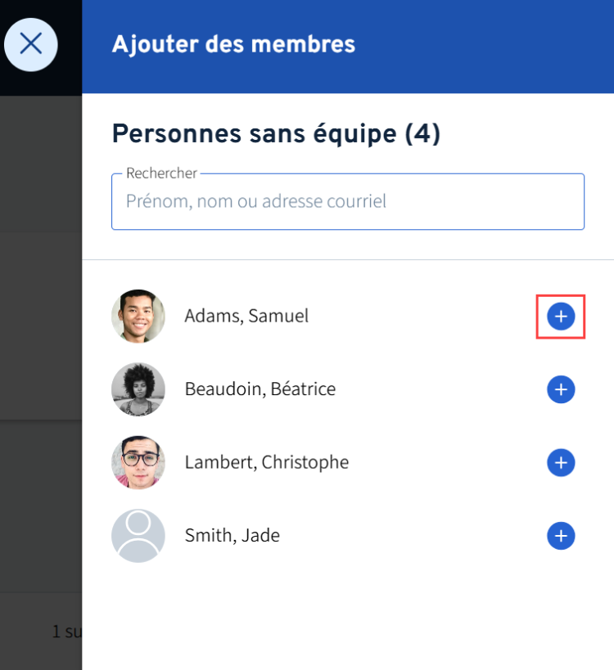Add Beaudoin, Béatrice with the plus icon

[x=561, y=389]
